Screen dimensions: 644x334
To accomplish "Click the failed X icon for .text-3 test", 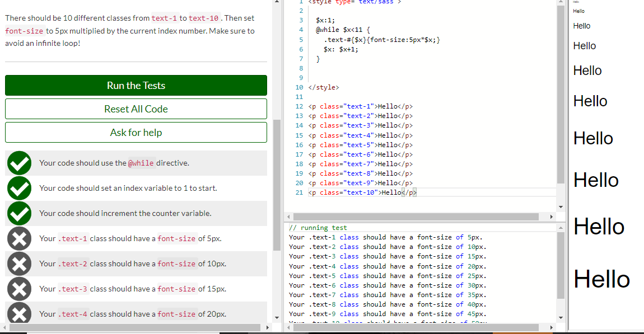I will [19, 289].
